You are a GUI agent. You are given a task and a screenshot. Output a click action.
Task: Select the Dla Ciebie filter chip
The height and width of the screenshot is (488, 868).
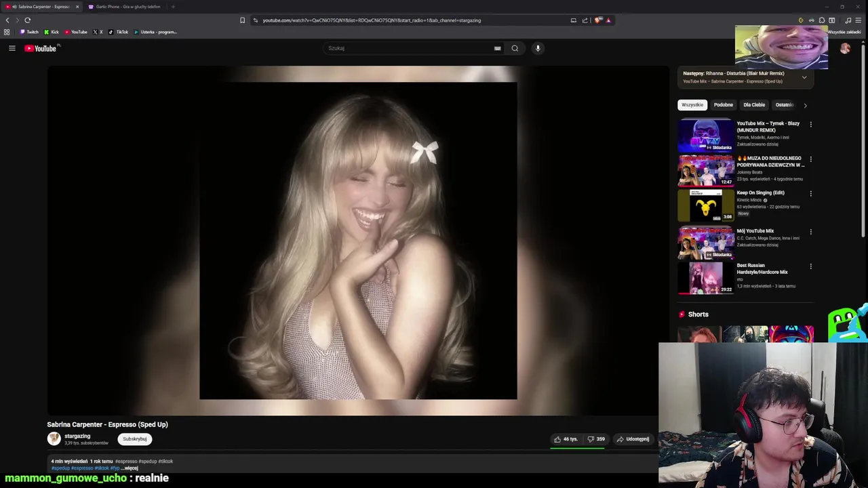pos(754,105)
